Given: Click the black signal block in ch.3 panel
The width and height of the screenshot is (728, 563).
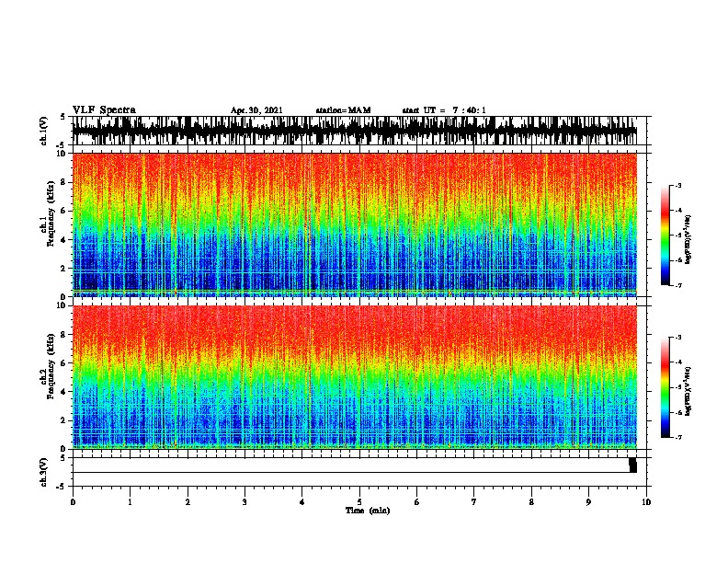Looking at the screenshot, I should 632,465.
